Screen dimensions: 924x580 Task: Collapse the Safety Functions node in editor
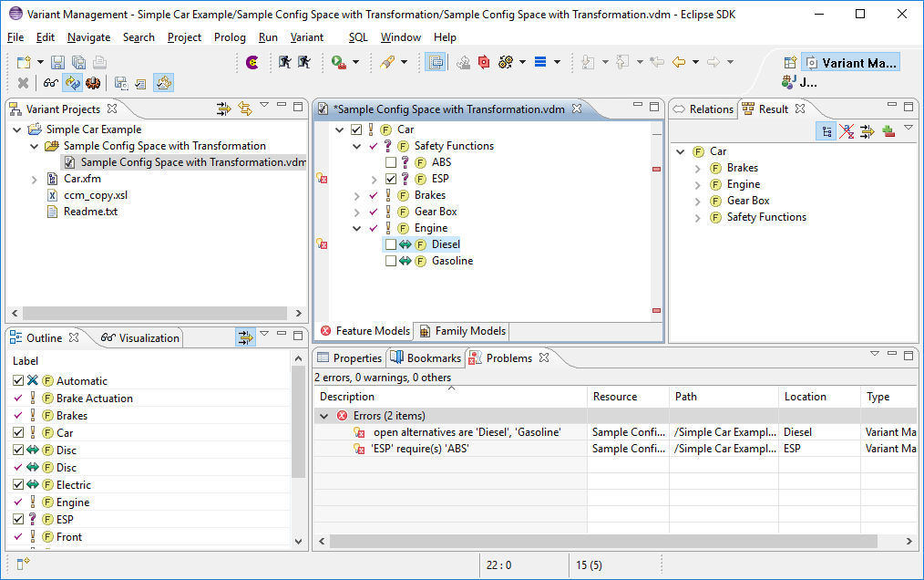click(x=356, y=146)
